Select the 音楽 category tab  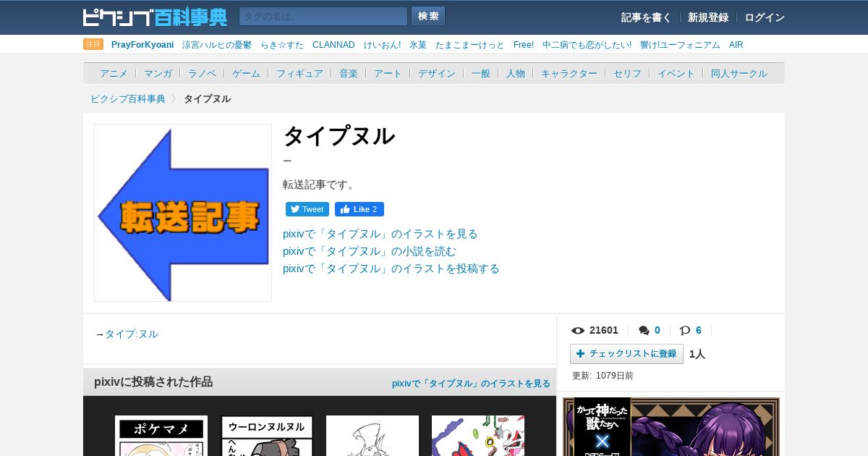(x=349, y=73)
